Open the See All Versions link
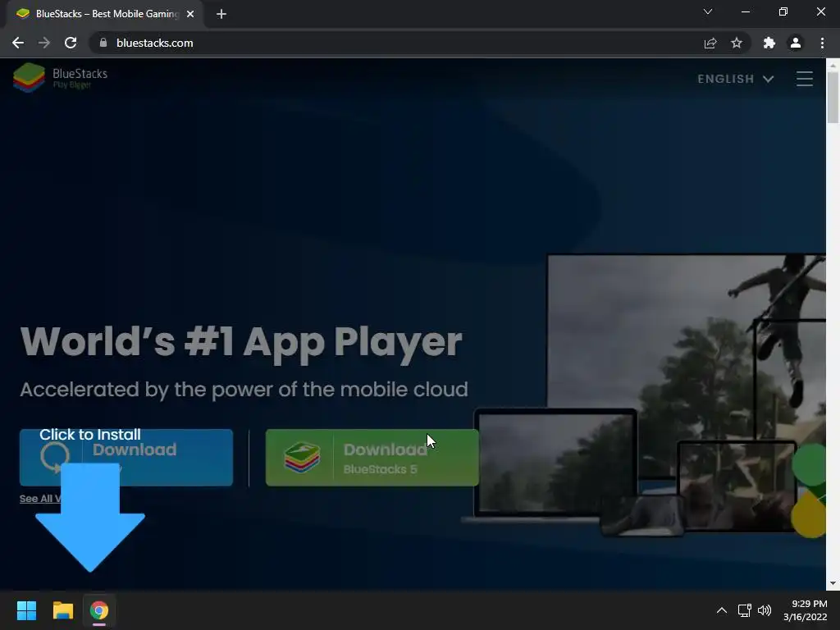This screenshot has width=840, height=630. tap(41, 499)
